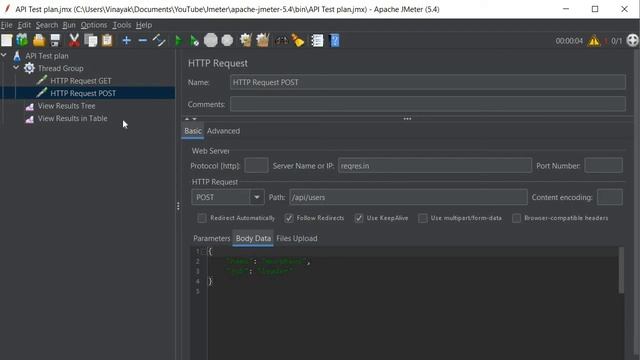Image resolution: width=640 pixels, height=360 pixels.
Task: Select HTTP Request POST in tree
Action: tap(83, 93)
